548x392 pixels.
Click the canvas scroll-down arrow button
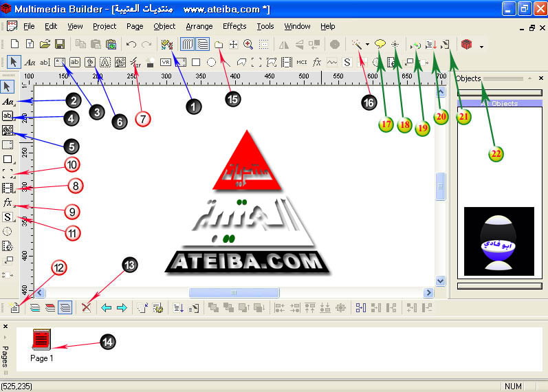441,281
